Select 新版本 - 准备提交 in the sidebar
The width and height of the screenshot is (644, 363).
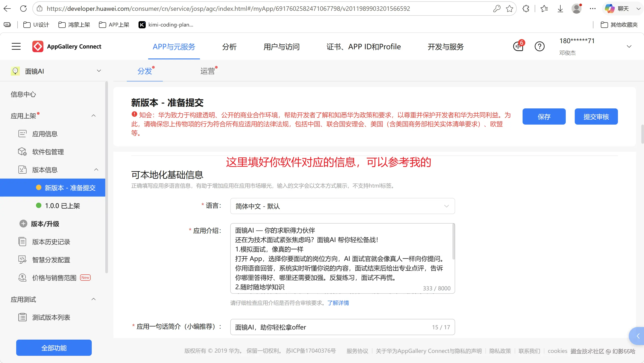click(52, 188)
